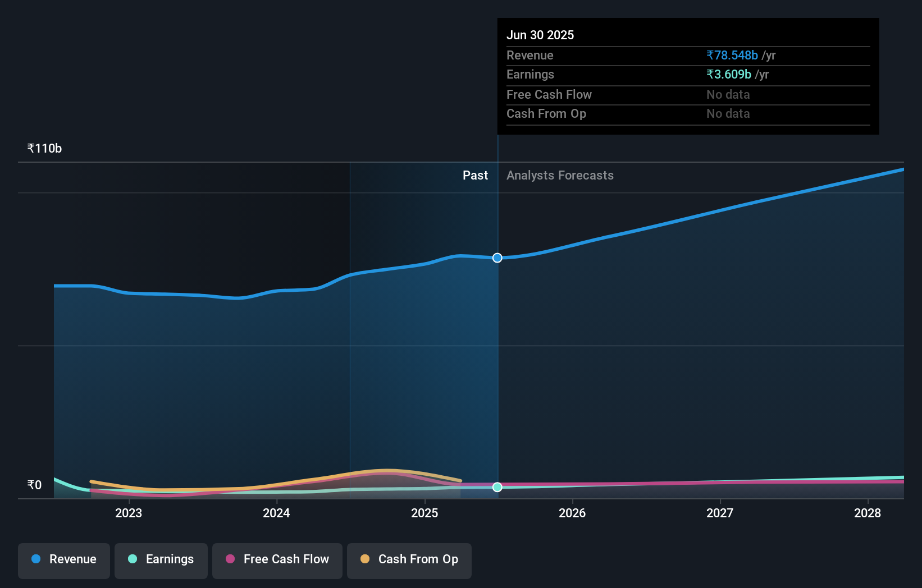Click the 2027 x-axis label
This screenshot has width=922, height=588.
pos(720,513)
